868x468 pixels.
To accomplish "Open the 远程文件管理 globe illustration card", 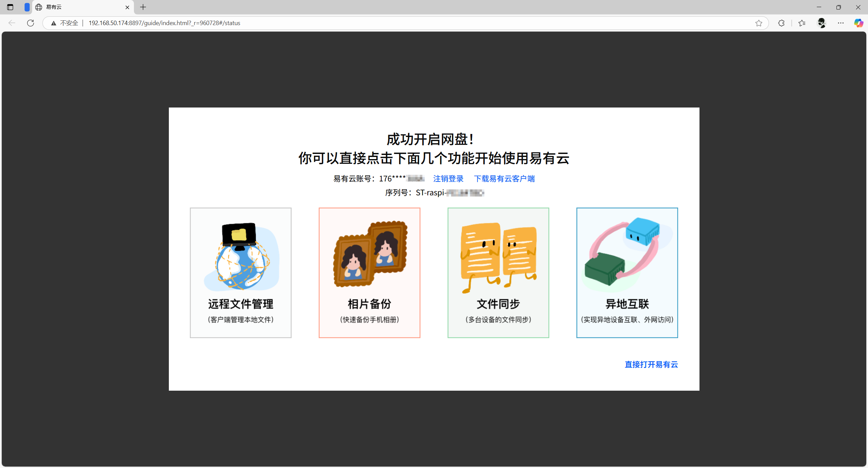I will tap(240, 256).
